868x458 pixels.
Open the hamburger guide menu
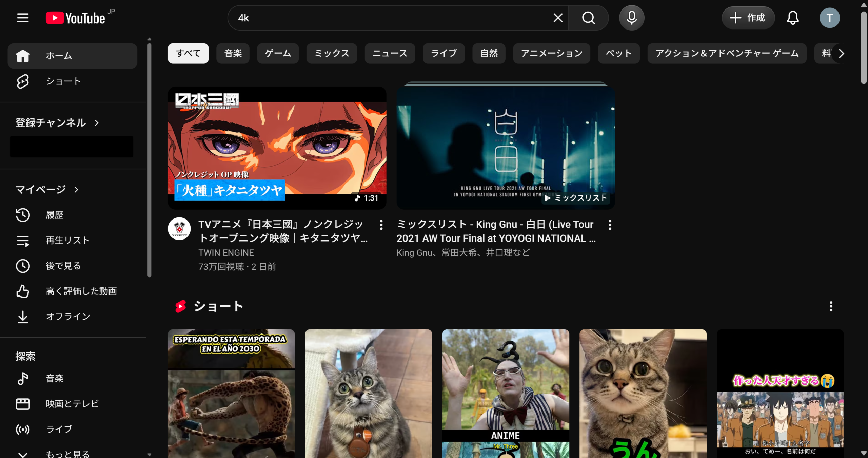click(x=23, y=18)
